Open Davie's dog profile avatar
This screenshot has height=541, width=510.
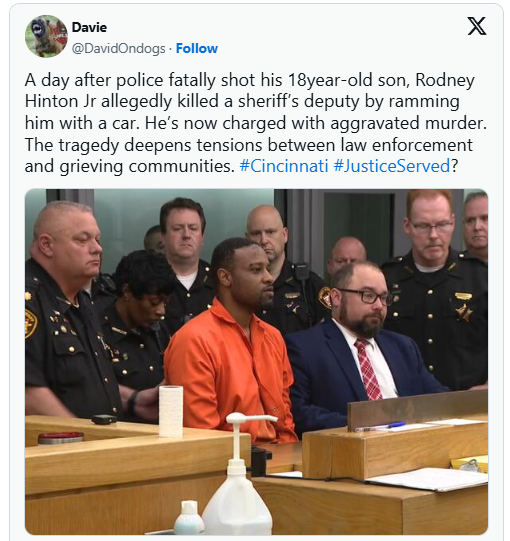click(x=46, y=36)
